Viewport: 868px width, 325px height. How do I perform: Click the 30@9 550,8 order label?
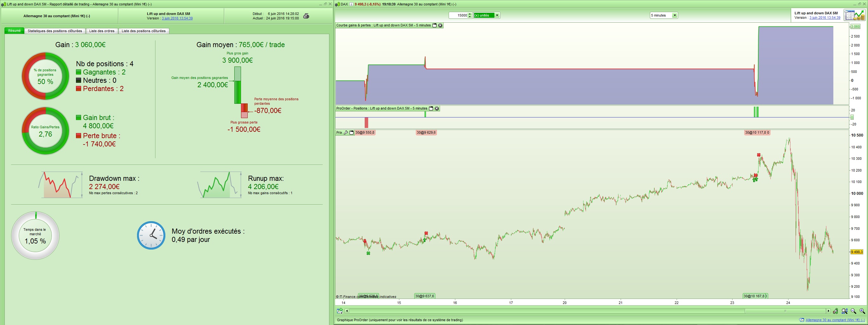(x=365, y=133)
